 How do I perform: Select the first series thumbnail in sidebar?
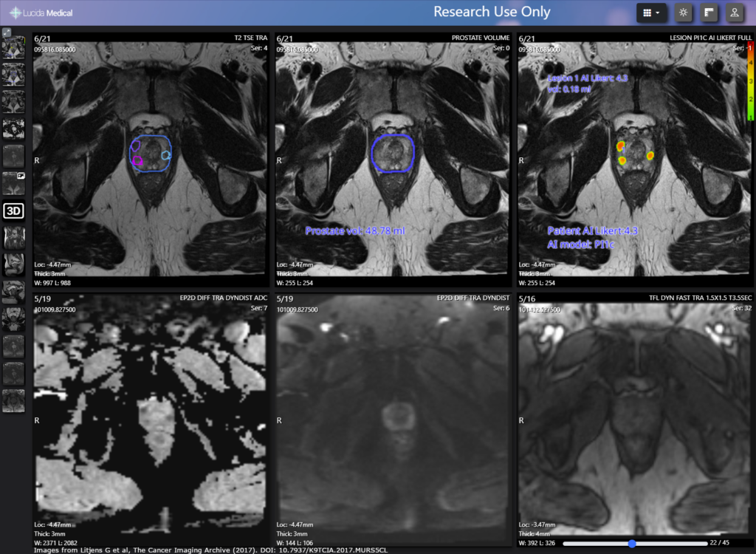click(x=13, y=49)
